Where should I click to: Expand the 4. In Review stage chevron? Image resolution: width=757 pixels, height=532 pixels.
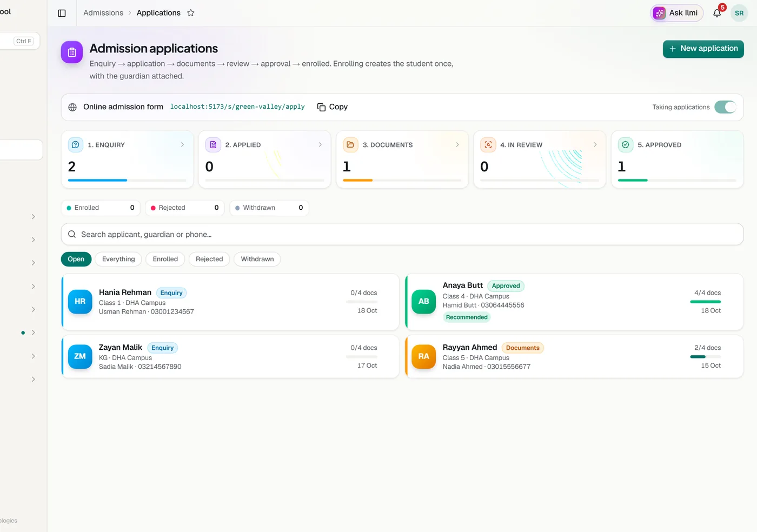tap(595, 145)
